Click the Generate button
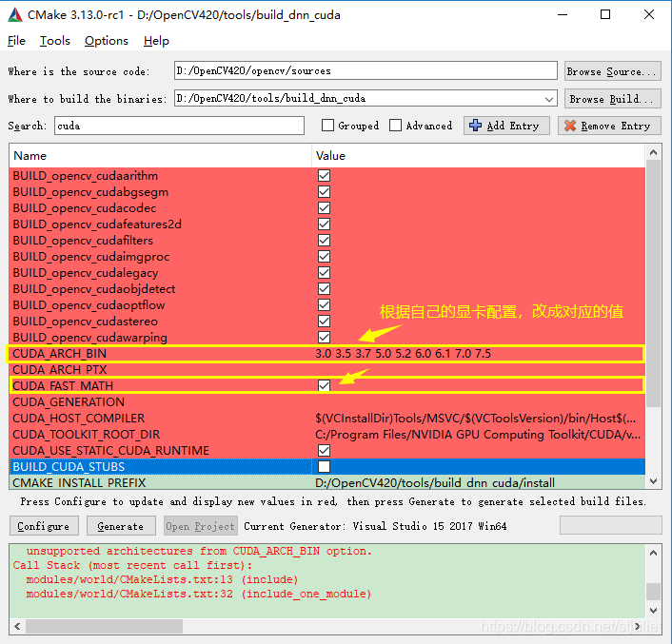This screenshot has height=644, width=672. pyautogui.click(x=121, y=526)
